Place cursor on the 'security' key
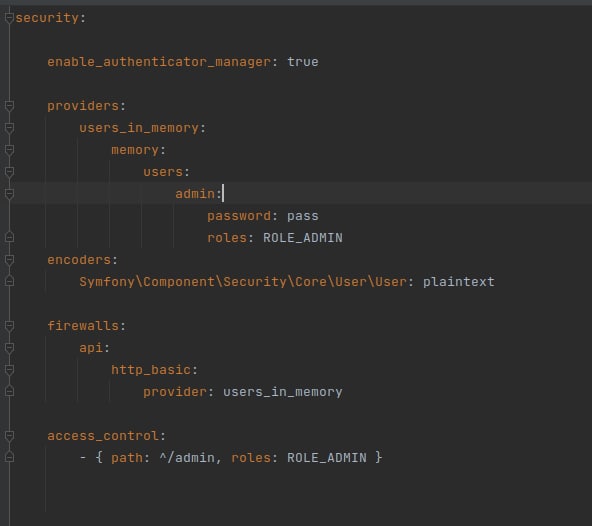592x526 pixels. click(x=47, y=18)
